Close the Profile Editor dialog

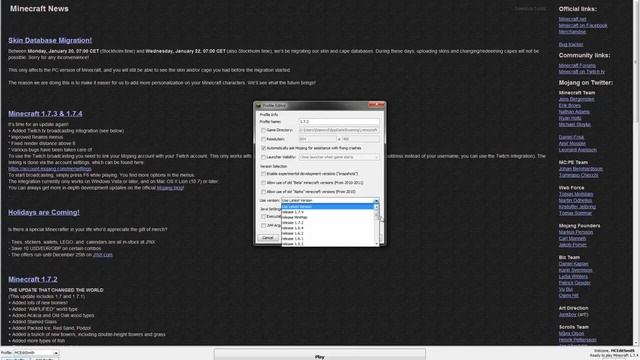[376, 105]
